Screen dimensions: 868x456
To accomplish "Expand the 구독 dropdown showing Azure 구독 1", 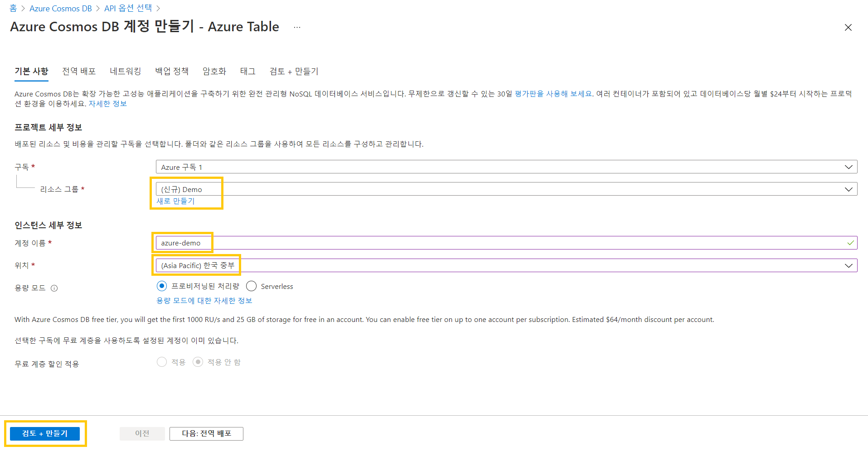I will coord(506,167).
